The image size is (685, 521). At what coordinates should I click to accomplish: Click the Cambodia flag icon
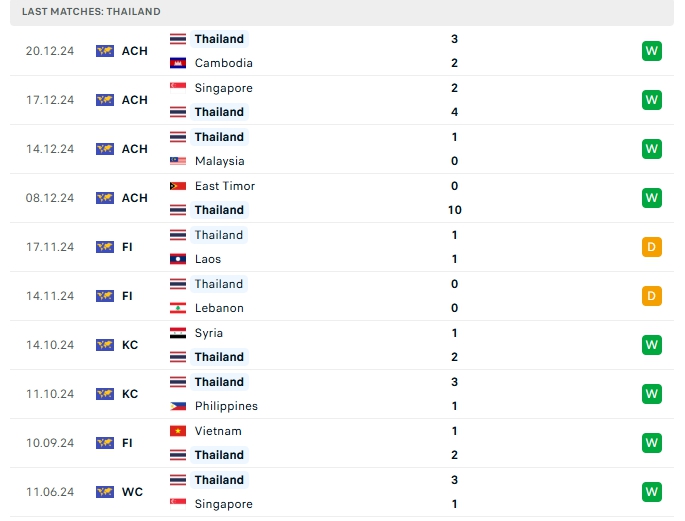(x=178, y=63)
